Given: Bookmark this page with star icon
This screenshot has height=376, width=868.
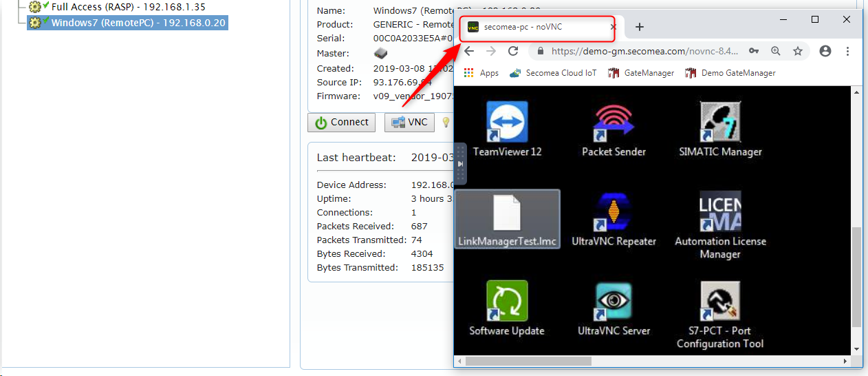Looking at the screenshot, I should (x=798, y=51).
